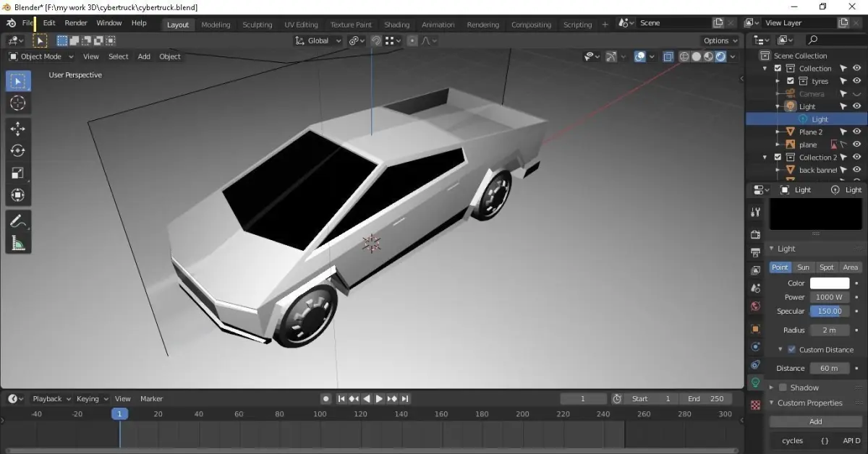Click the Power 1000 W field
Image resolution: width=868 pixels, height=454 pixels.
point(830,297)
